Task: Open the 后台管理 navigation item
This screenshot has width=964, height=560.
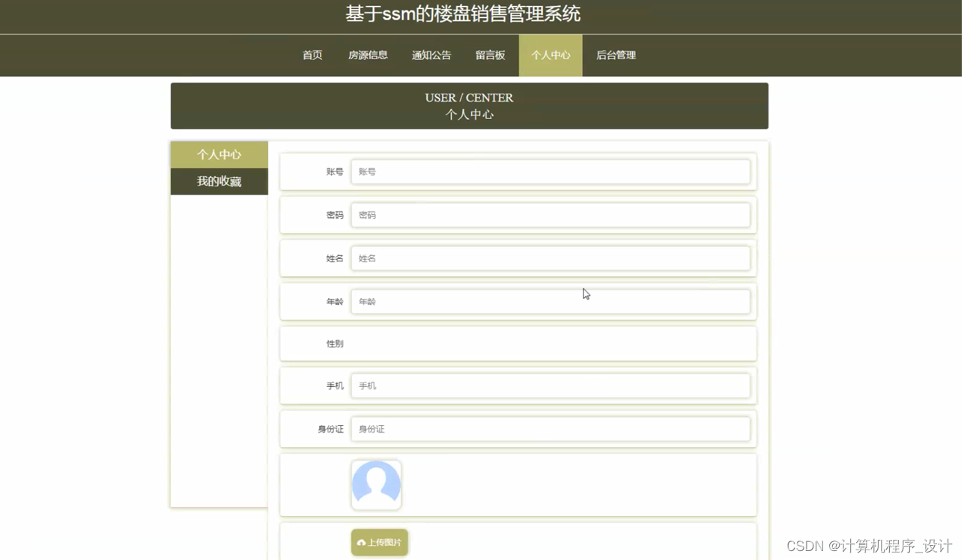Action: tap(616, 55)
